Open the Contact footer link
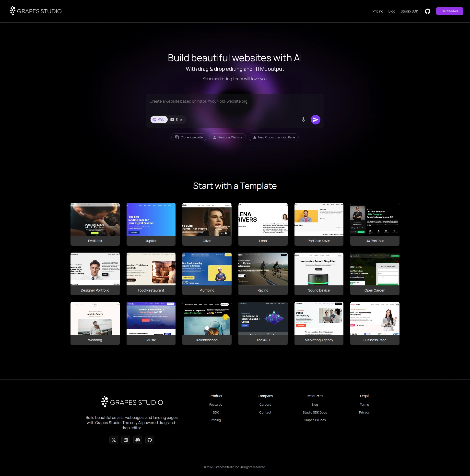This screenshot has height=476, width=470. click(x=265, y=413)
